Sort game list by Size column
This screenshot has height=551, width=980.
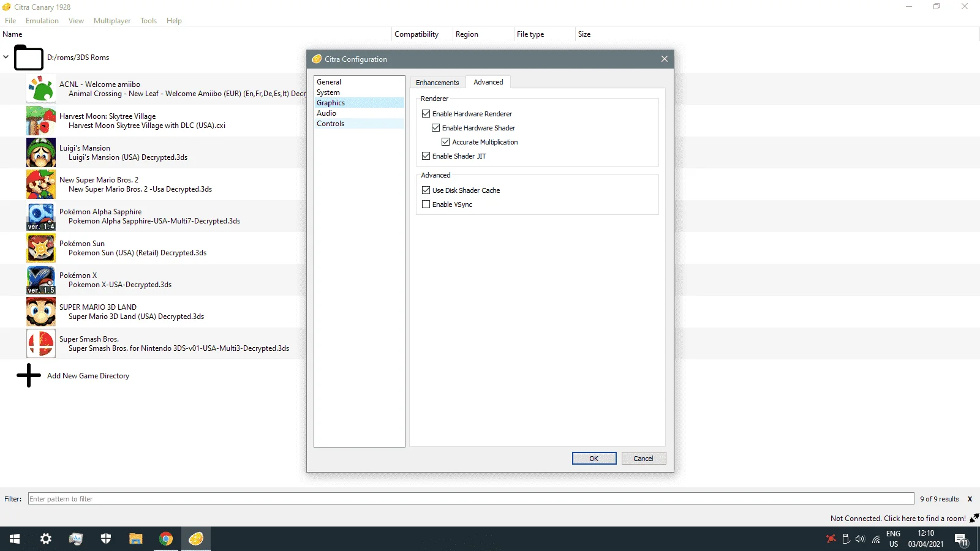tap(584, 34)
